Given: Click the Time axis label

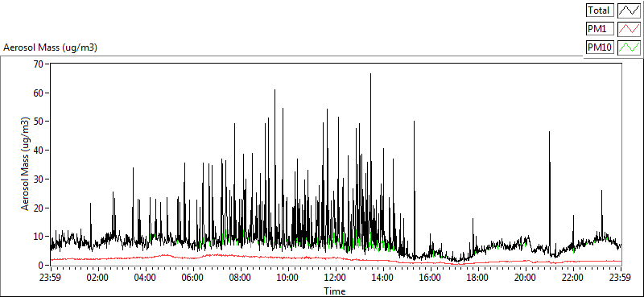Looking at the screenshot, I should [335, 291].
